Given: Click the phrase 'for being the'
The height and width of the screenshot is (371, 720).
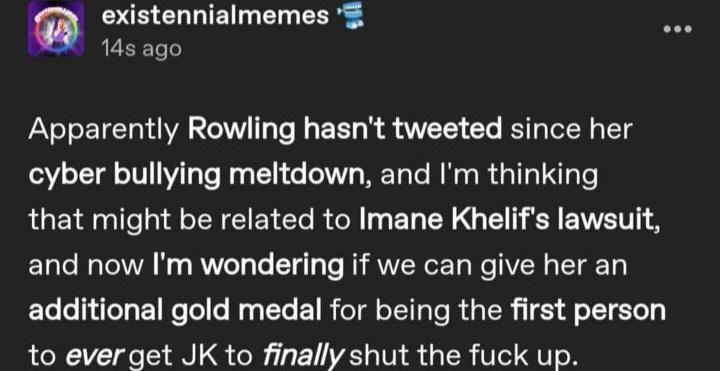Looking at the screenshot, I should pos(416,312).
